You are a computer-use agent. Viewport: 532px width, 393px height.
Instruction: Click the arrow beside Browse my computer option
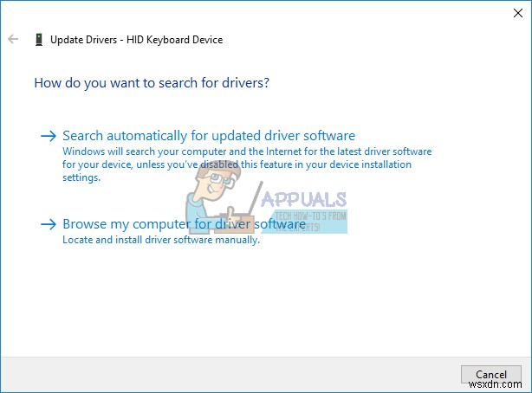[x=49, y=224]
